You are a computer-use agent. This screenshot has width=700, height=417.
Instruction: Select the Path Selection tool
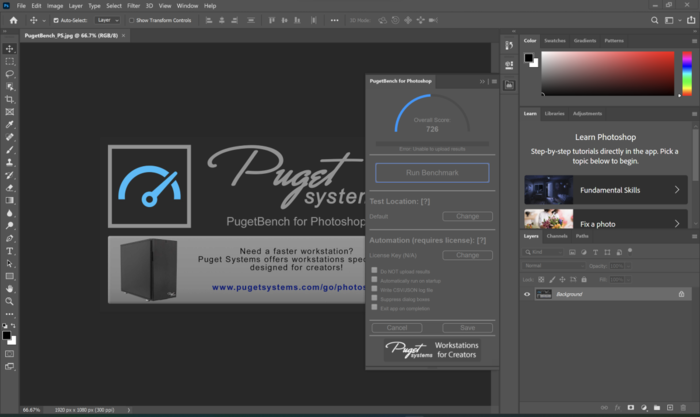click(9, 263)
